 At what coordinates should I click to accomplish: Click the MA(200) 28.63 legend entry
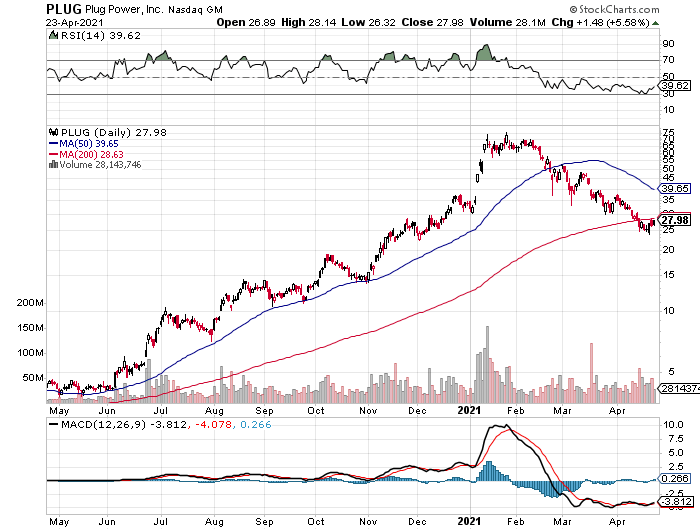pyautogui.click(x=86, y=154)
